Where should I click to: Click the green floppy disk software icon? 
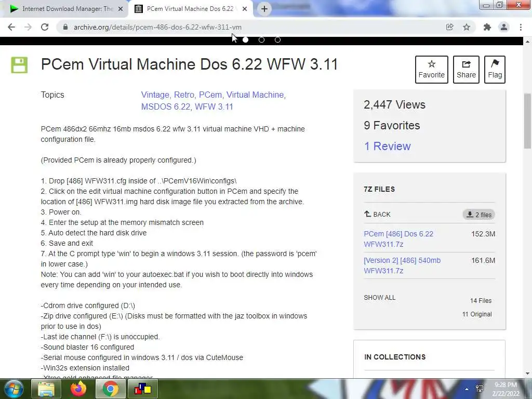19,65
